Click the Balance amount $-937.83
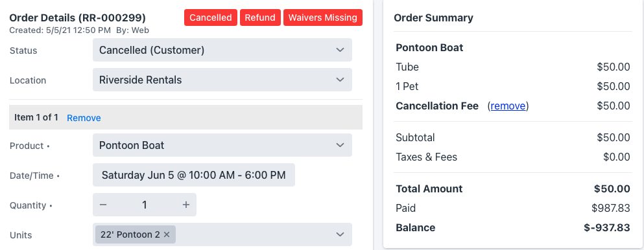644x250 pixels. click(606, 228)
